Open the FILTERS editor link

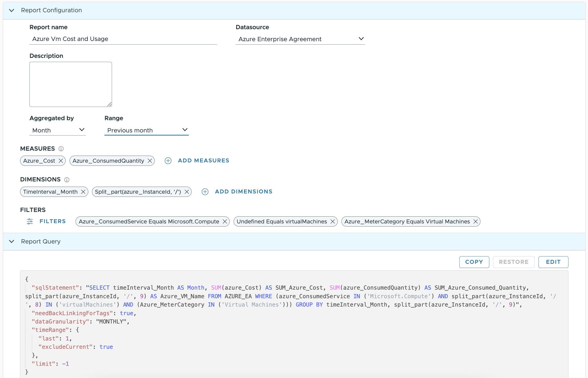click(x=53, y=221)
